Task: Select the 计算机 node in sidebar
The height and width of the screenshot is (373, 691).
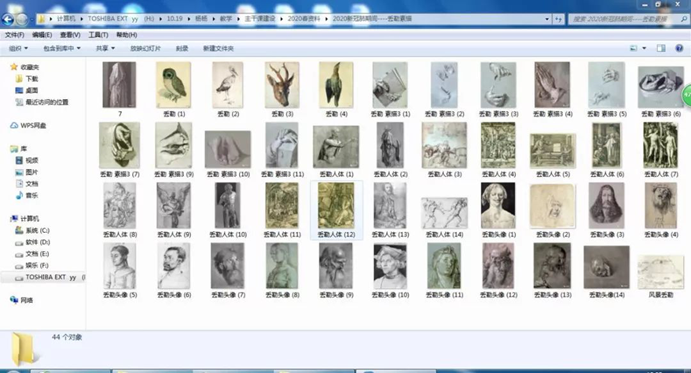Action: click(x=25, y=219)
